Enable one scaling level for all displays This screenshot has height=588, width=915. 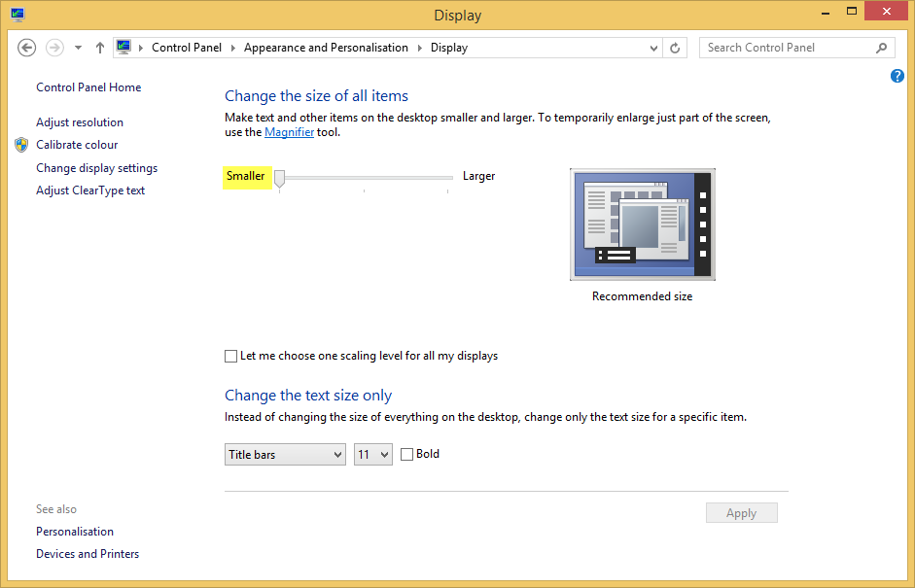(230, 356)
